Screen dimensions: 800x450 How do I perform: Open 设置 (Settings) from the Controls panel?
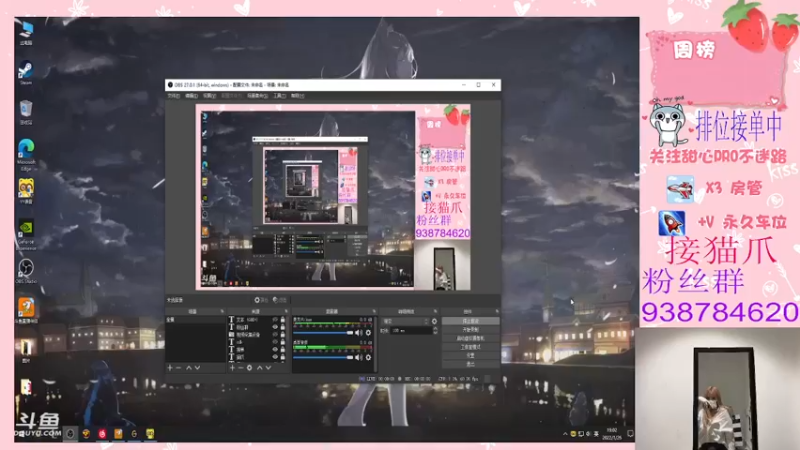(471, 356)
